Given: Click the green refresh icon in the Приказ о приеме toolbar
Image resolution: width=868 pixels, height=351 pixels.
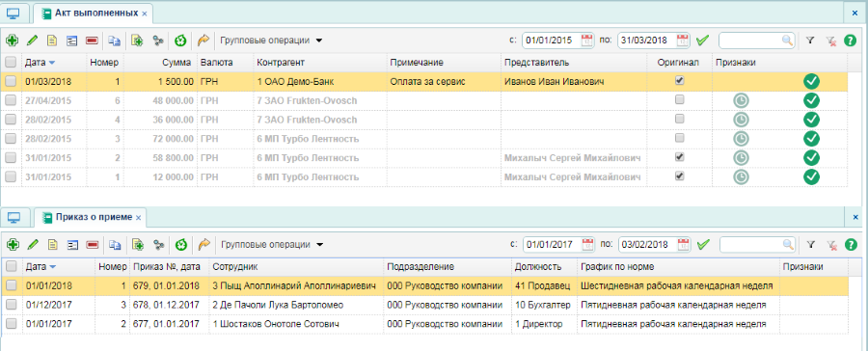Looking at the screenshot, I should tap(180, 244).
